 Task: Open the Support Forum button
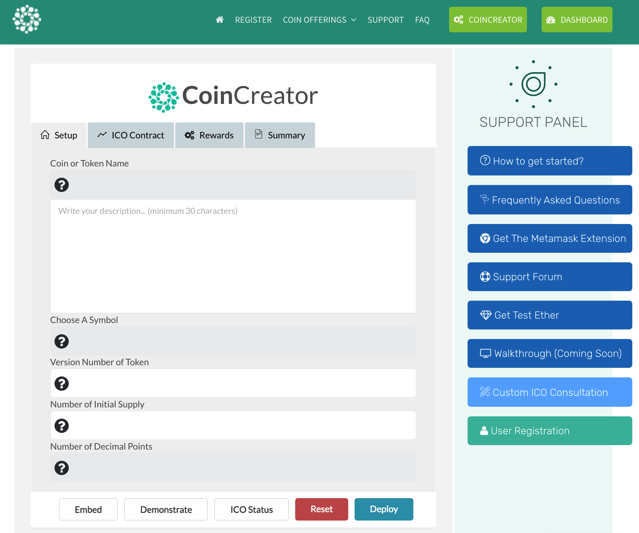coord(550,277)
